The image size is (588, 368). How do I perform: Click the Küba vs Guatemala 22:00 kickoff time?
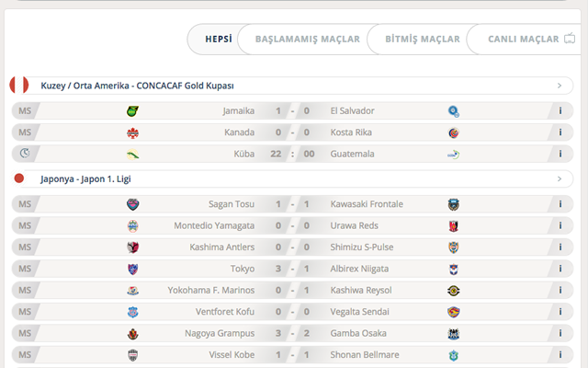coord(292,154)
